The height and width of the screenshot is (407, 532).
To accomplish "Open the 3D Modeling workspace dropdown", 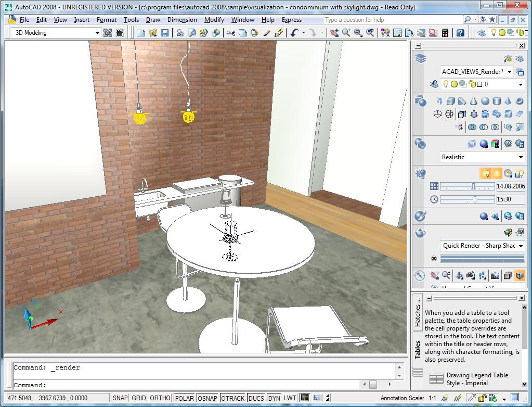I will tap(97, 33).
